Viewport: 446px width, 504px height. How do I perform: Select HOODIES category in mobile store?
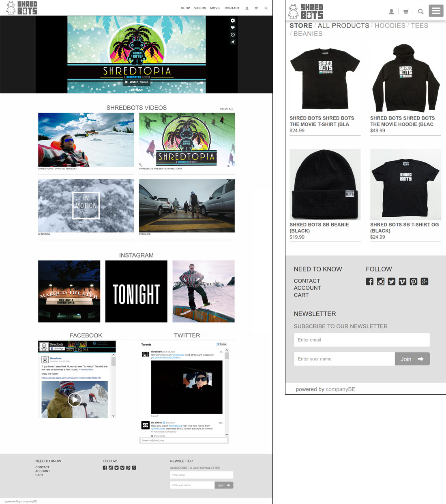[x=390, y=26]
